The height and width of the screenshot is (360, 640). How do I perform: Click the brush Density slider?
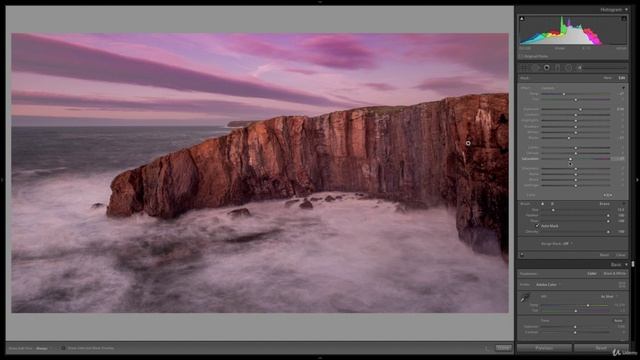[576, 231]
